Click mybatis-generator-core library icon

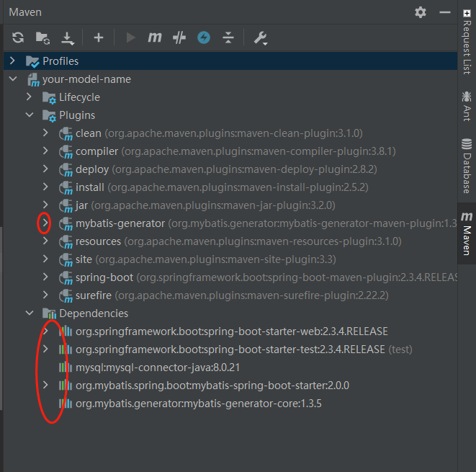pos(66,404)
